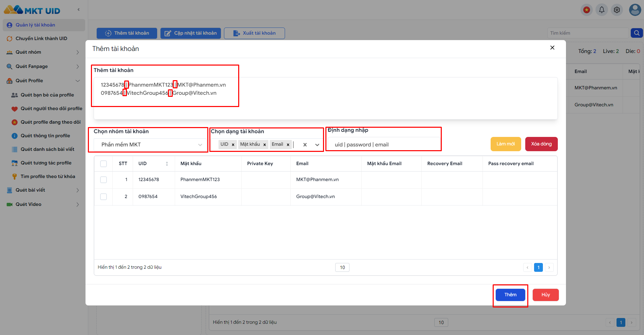Viewport: 644px width, 335px height.
Task: Open the notifications bell
Action: [602, 10]
